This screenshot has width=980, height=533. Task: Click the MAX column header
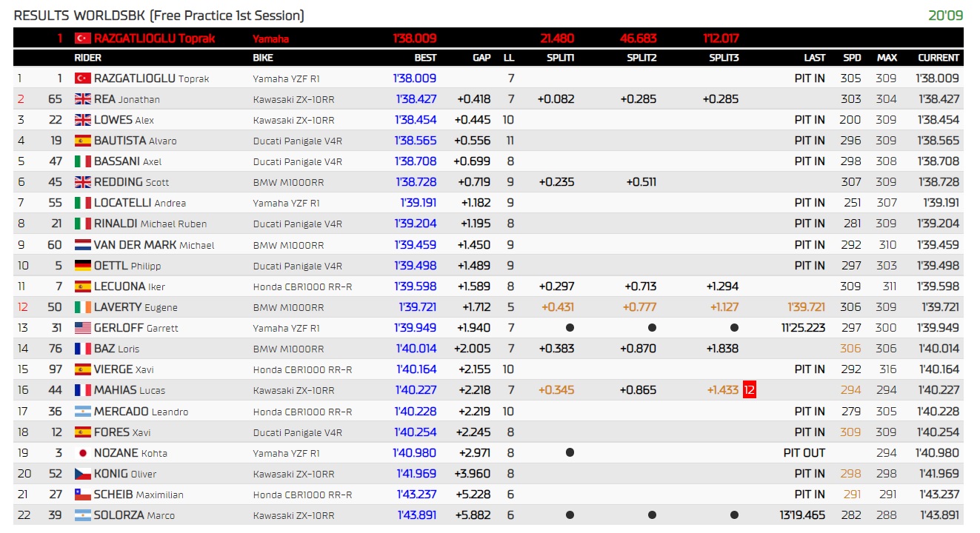pos(887,58)
